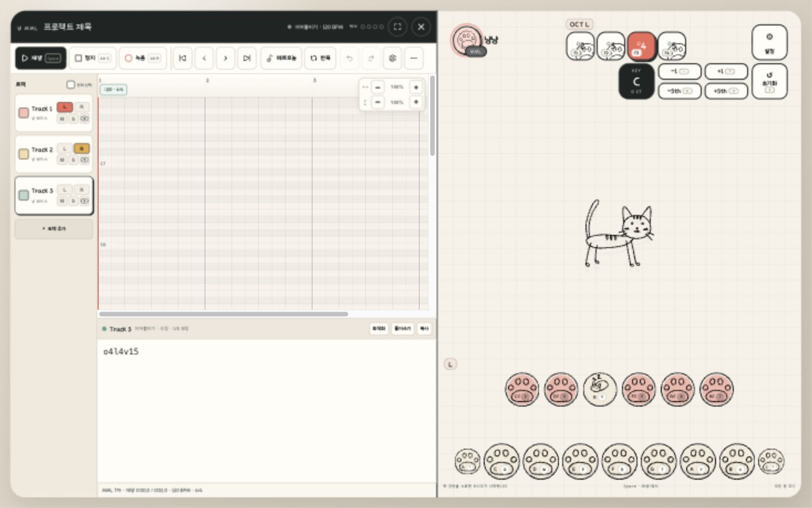Toggle the R assignment on Track 1
Viewport: 812px width, 508px height.
click(82, 107)
